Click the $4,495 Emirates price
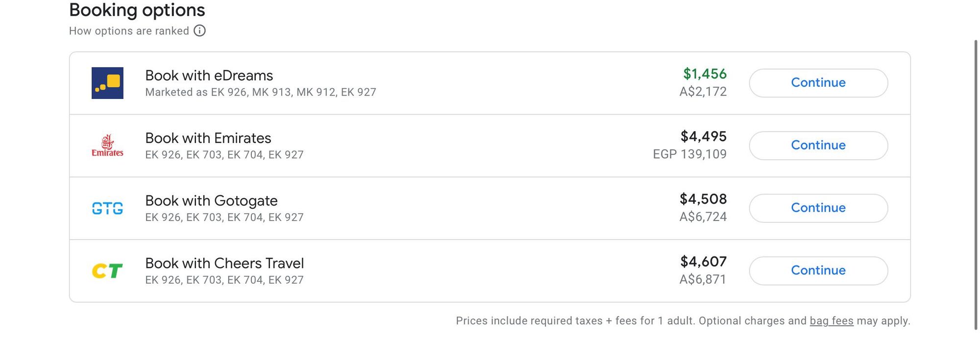The image size is (980, 339). pos(704,136)
